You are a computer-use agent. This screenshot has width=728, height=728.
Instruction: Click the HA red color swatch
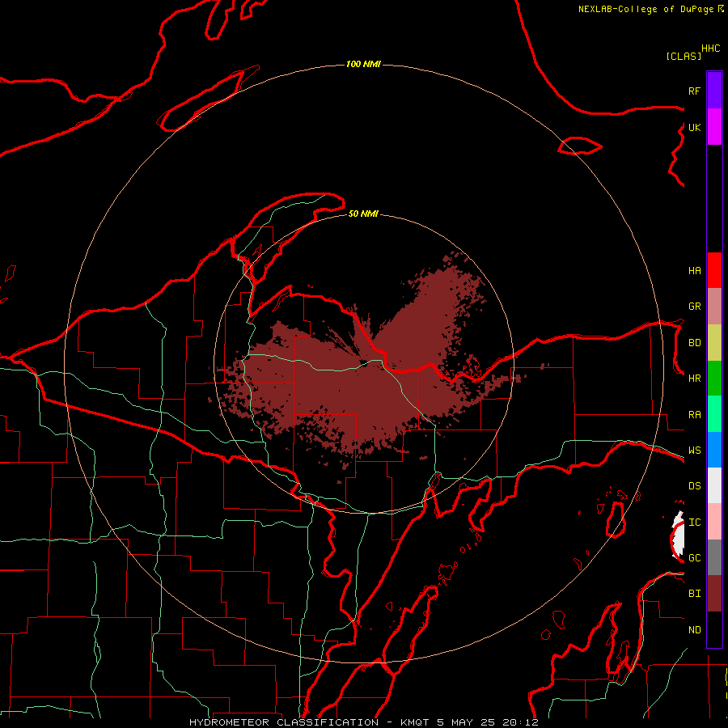[714, 270]
